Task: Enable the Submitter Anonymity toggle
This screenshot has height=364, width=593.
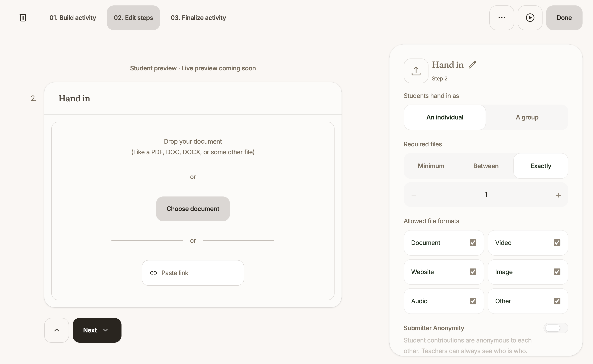Action: click(556, 328)
